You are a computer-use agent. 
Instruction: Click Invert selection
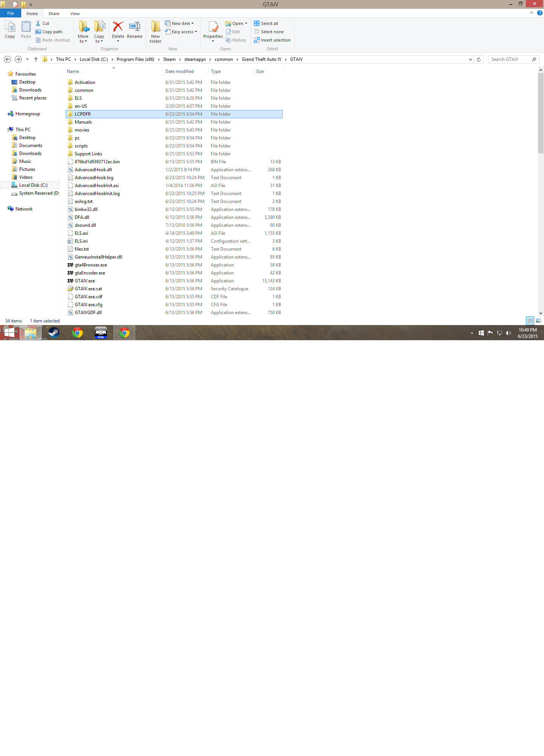(272, 40)
